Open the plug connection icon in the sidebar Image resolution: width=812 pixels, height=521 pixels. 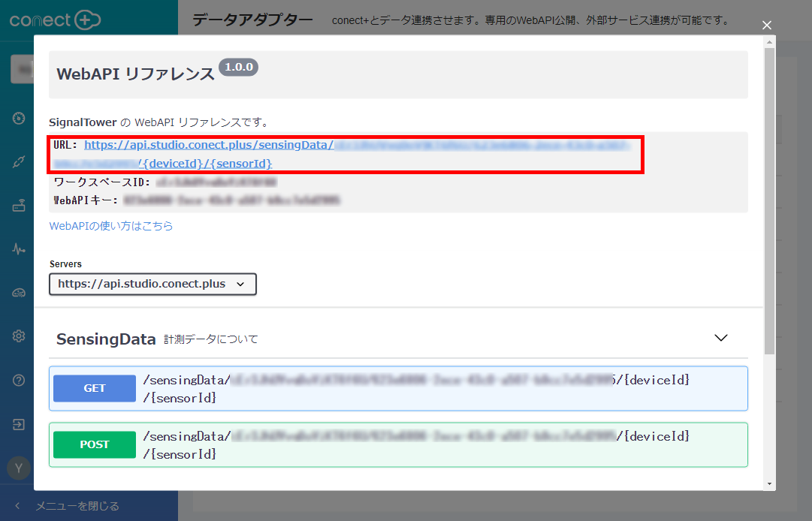[x=19, y=162]
